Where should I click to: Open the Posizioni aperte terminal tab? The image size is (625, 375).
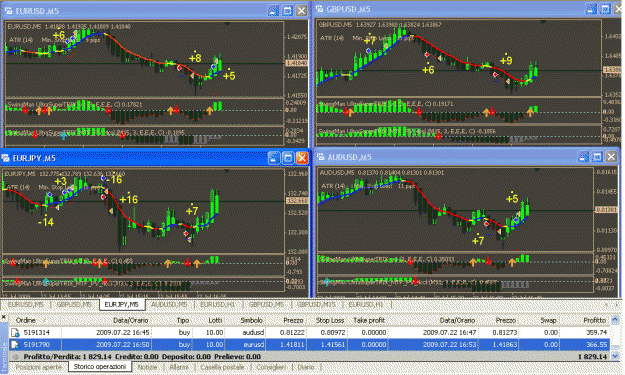point(39,367)
